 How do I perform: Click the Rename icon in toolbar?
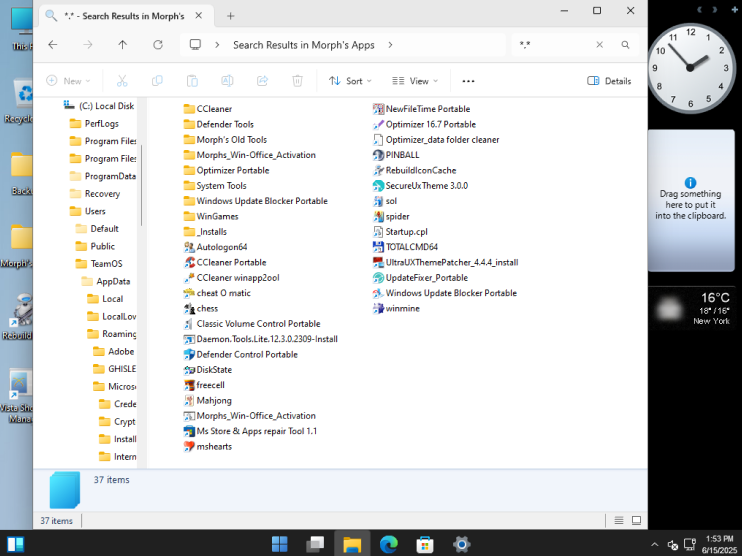[x=227, y=81]
